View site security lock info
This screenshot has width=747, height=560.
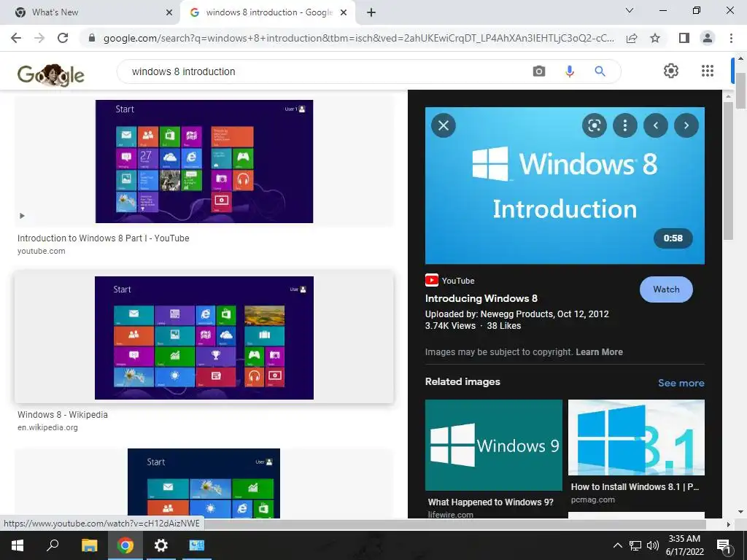click(x=92, y=38)
